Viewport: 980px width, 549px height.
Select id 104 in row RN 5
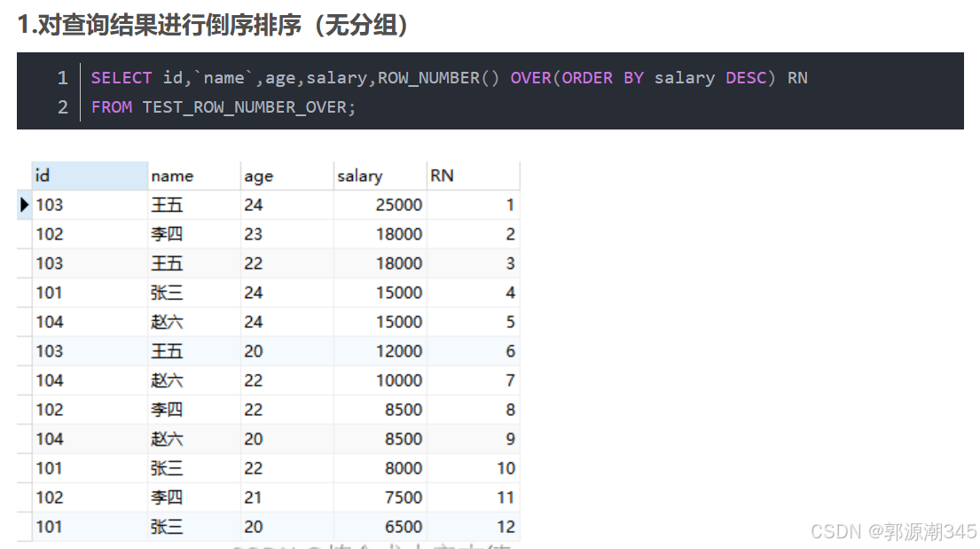click(90, 321)
